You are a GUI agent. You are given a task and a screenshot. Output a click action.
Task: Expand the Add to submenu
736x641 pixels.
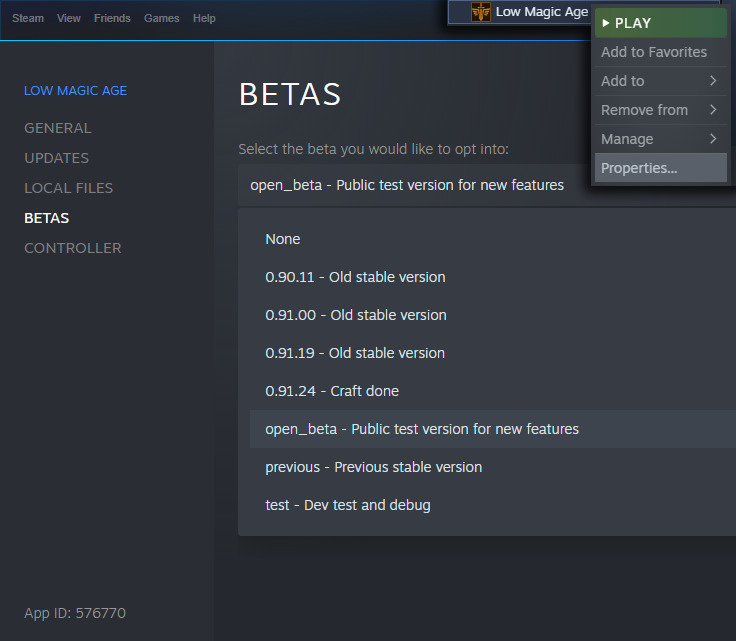660,81
